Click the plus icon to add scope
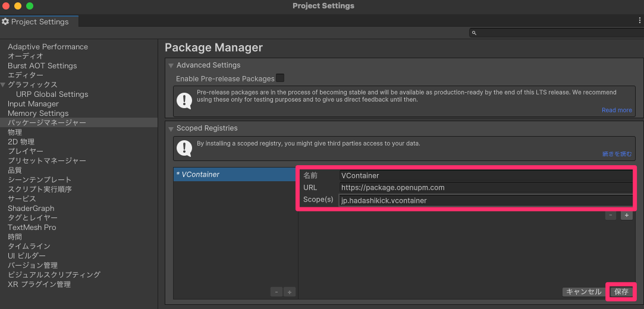The image size is (644, 309). [626, 215]
